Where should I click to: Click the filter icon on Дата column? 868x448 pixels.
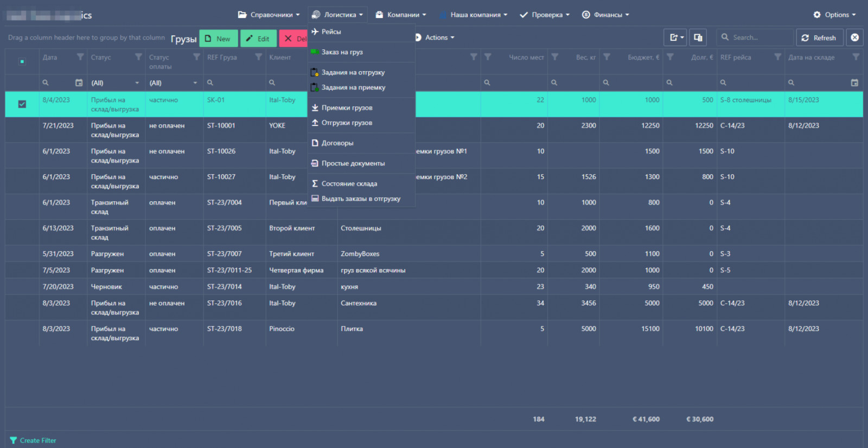pos(80,57)
